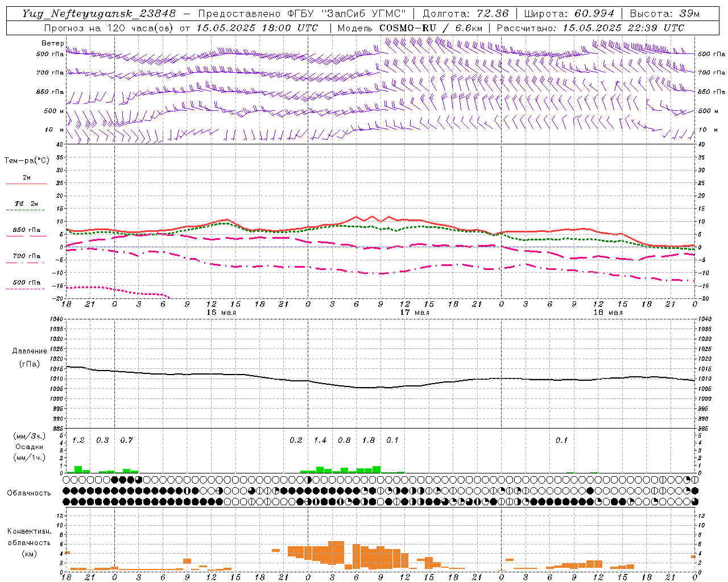This screenshot has width=728, height=582.
Task: Click the 1.8 precipitation total value
Action: pos(369,440)
